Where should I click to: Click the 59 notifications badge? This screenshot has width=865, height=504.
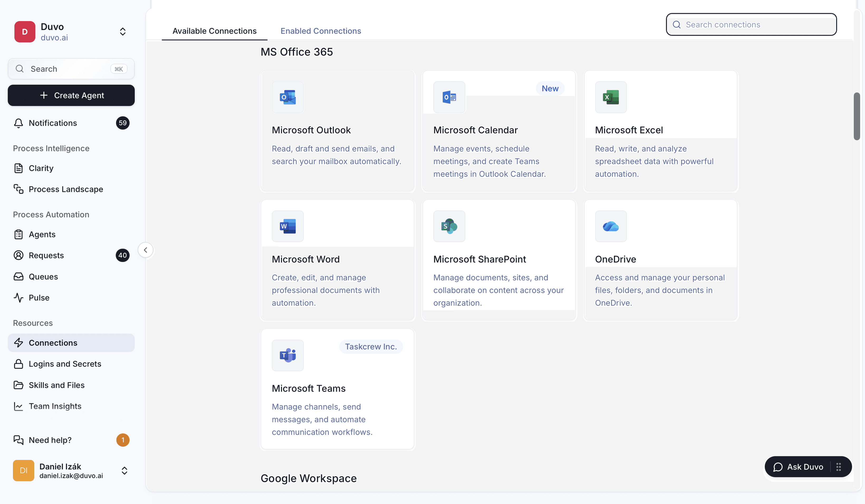point(123,123)
